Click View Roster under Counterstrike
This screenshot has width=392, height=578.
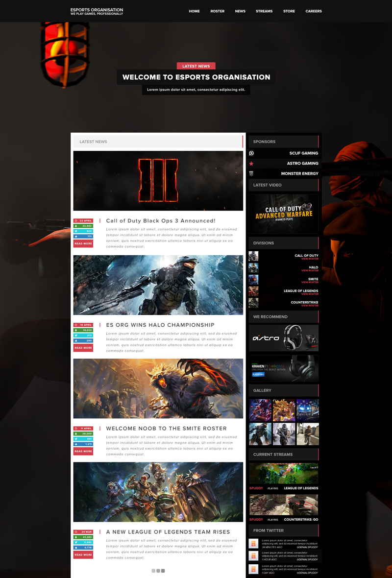[x=310, y=306]
